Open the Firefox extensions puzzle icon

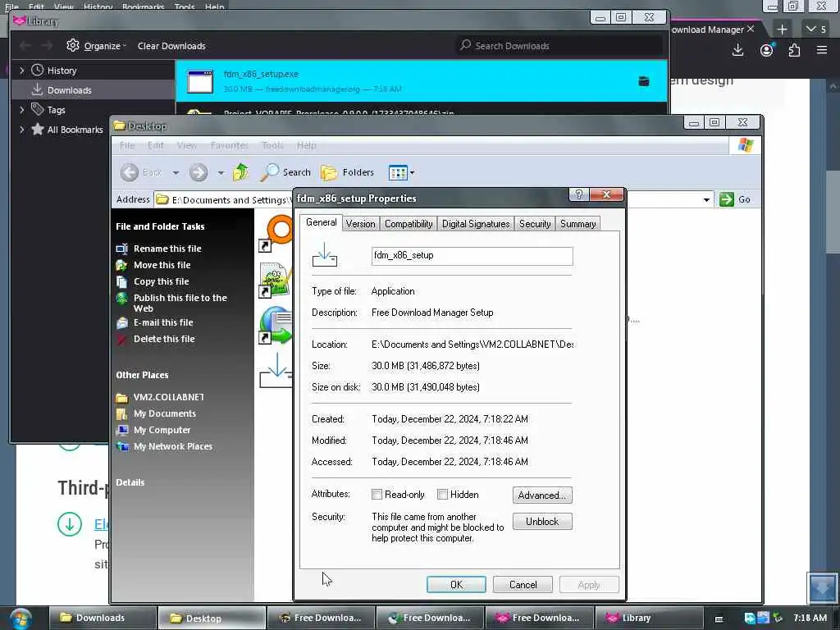794,50
